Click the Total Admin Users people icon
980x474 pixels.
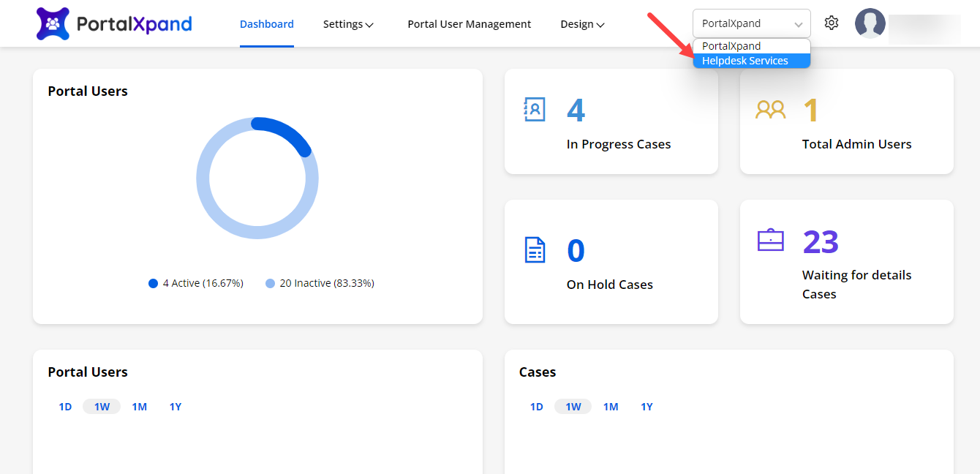coord(770,110)
